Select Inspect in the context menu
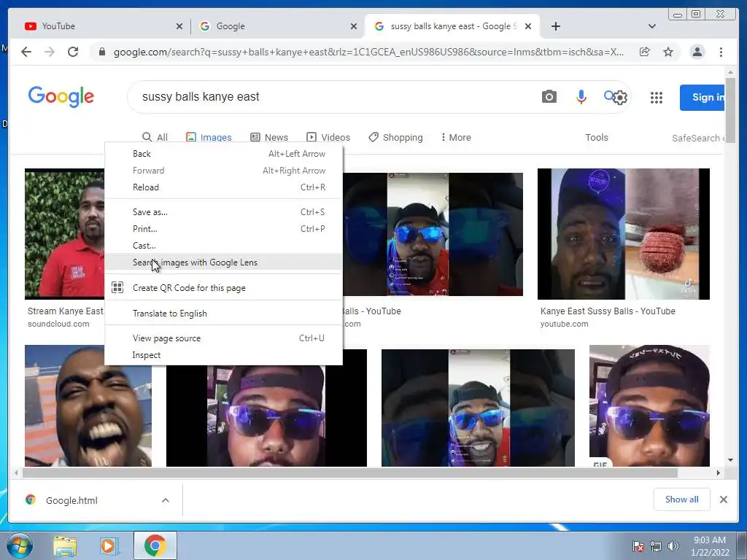Image resolution: width=747 pixels, height=560 pixels. tap(223, 355)
